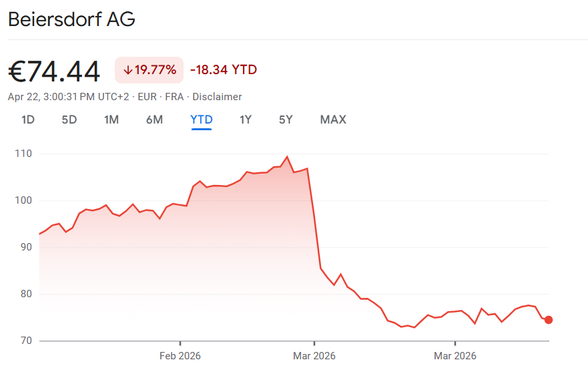Switch to the 1D time range
The width and height of the screenshot is (588, 370).
click(x=28, y=120)
